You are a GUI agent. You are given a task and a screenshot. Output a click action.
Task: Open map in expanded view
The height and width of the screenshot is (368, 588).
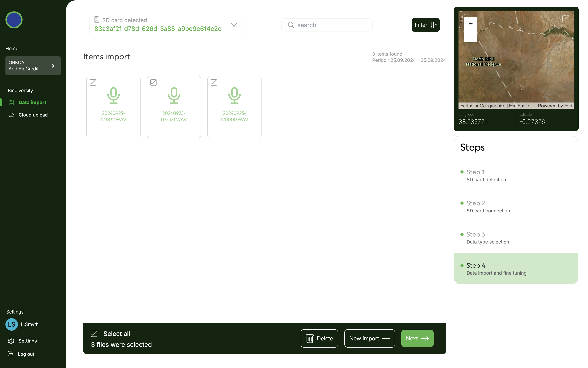click(x=566, y=19)
